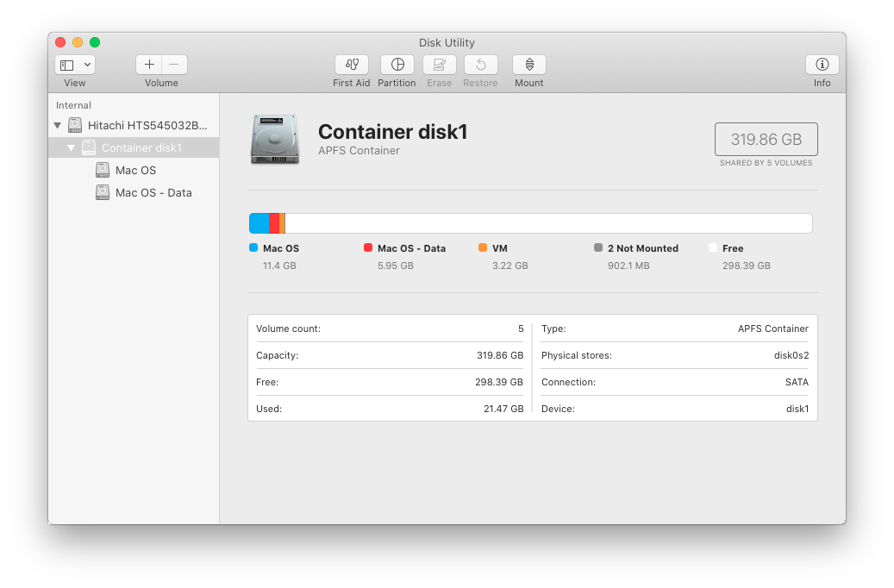This screenshot has height=588, width=894.
Task: Select the Hitachi HTS545032B drive
Action: (x=134, y=126)
